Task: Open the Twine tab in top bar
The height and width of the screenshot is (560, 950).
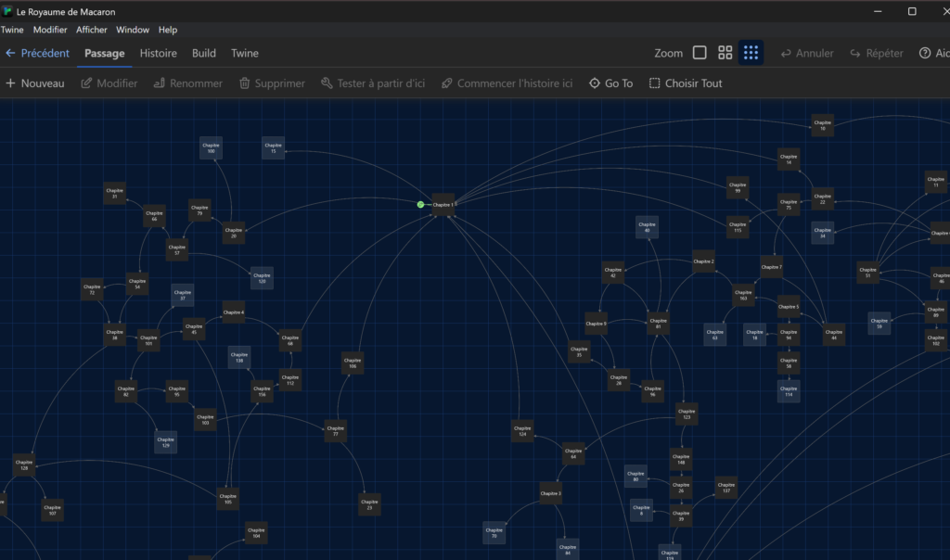Action: (x=245, y=53)
